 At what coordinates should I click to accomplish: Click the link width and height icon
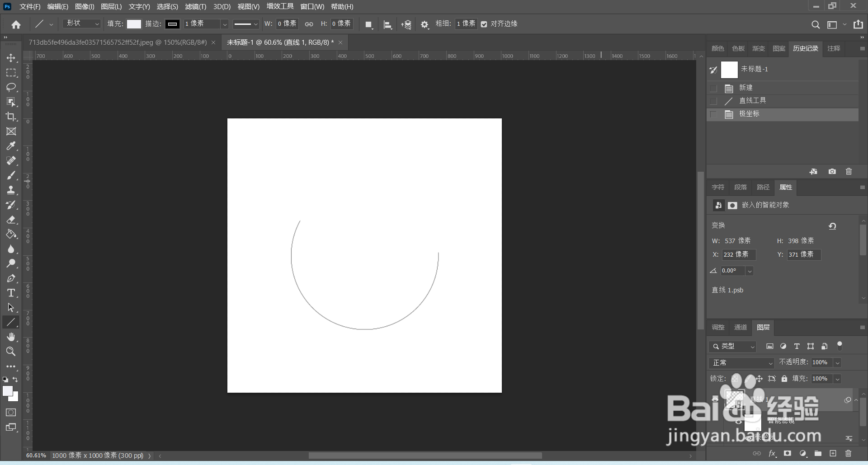point(309,24)
